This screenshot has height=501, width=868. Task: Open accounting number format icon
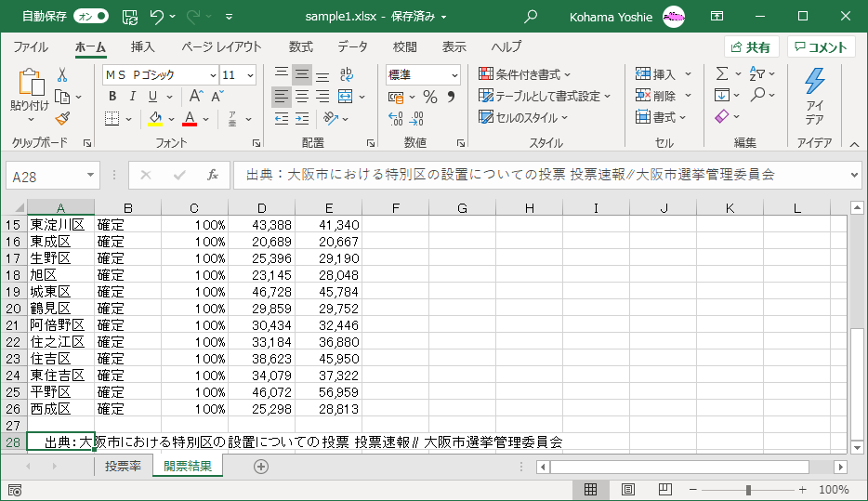pos(396,97)
